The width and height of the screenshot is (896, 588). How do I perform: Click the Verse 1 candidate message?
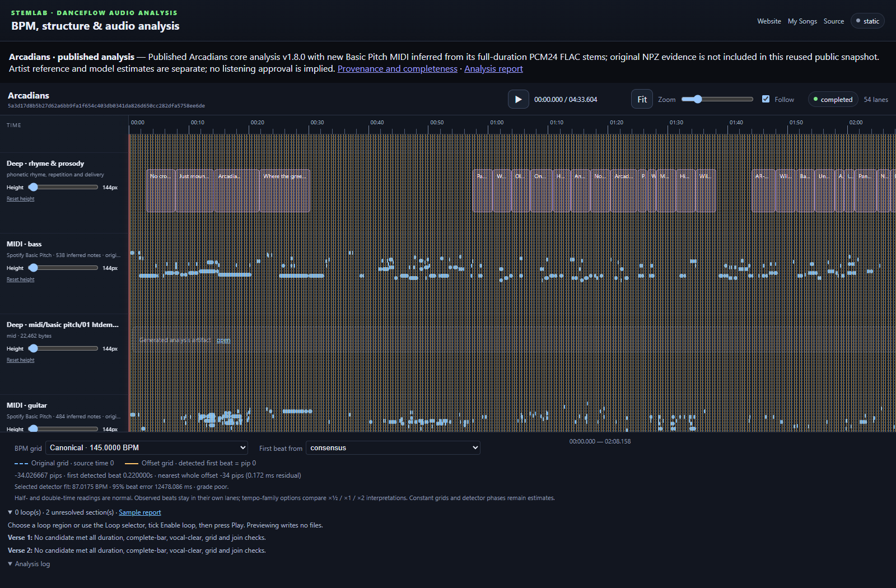click(x=137, y=538)
